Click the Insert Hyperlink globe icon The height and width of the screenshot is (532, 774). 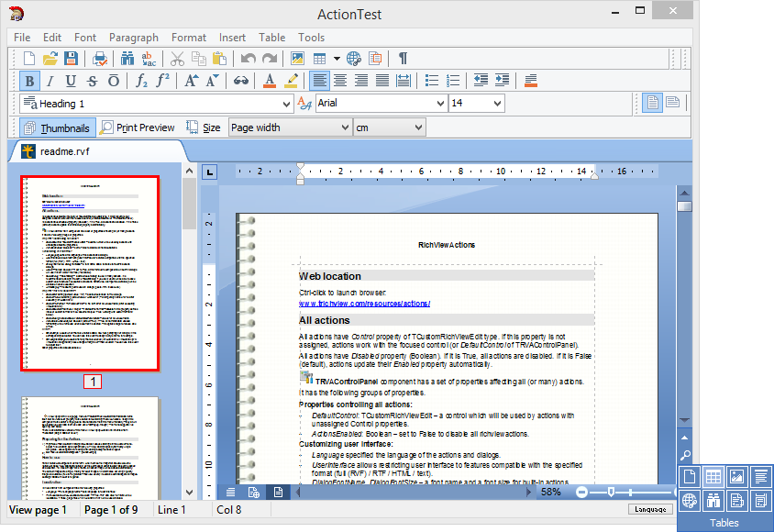(354, 59)
